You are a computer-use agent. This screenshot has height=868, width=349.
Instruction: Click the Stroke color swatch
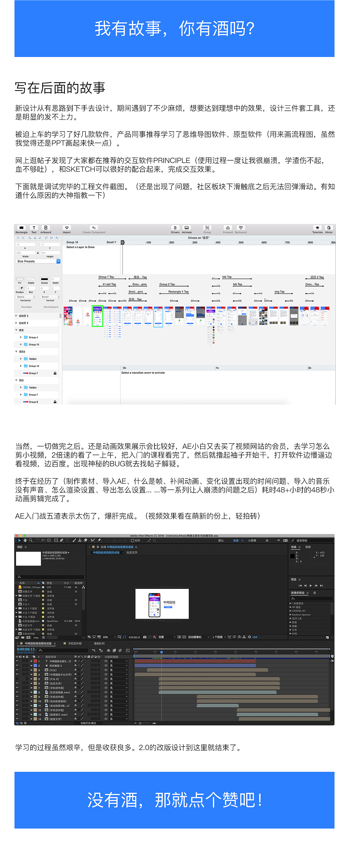(44, 279)
